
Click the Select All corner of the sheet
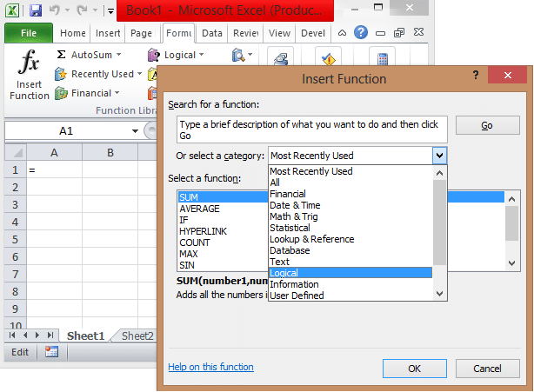pos(16,152)
